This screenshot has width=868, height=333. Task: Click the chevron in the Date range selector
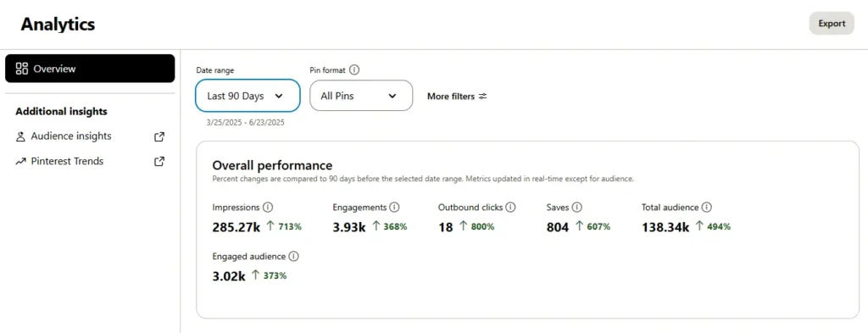click(x=279, y=96)
